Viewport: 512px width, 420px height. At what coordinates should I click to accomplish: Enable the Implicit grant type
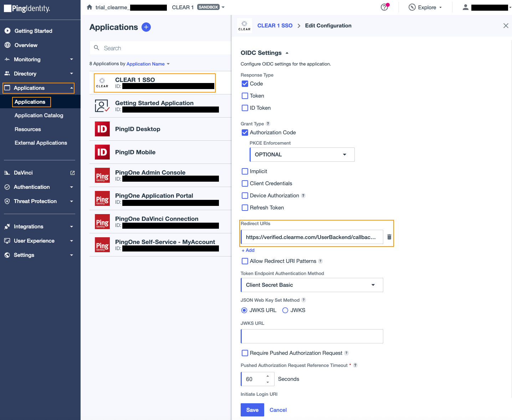point(245,171)
